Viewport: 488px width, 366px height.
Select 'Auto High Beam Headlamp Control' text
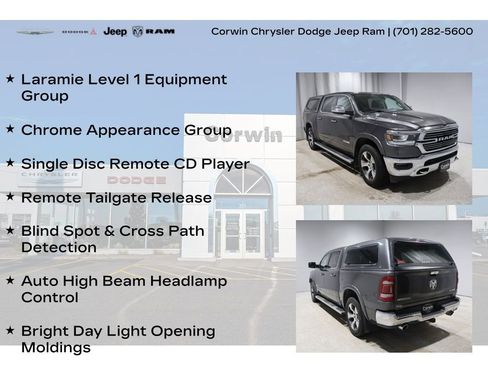124,289
